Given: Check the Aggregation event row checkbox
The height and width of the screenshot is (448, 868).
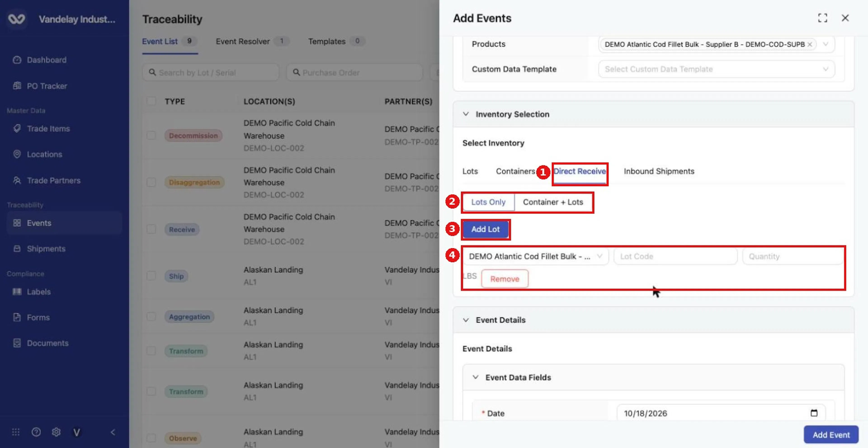Looking at the screenshot, I should coord(151,316).
